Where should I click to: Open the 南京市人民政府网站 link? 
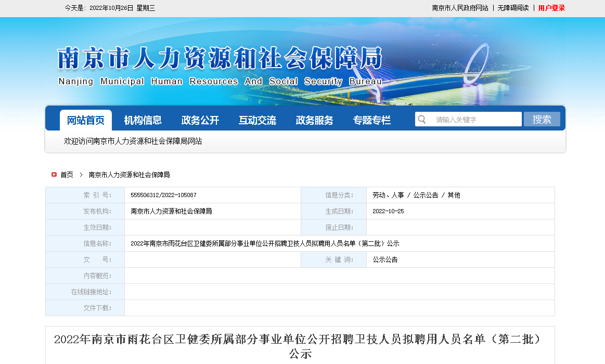tap(460, 8)
